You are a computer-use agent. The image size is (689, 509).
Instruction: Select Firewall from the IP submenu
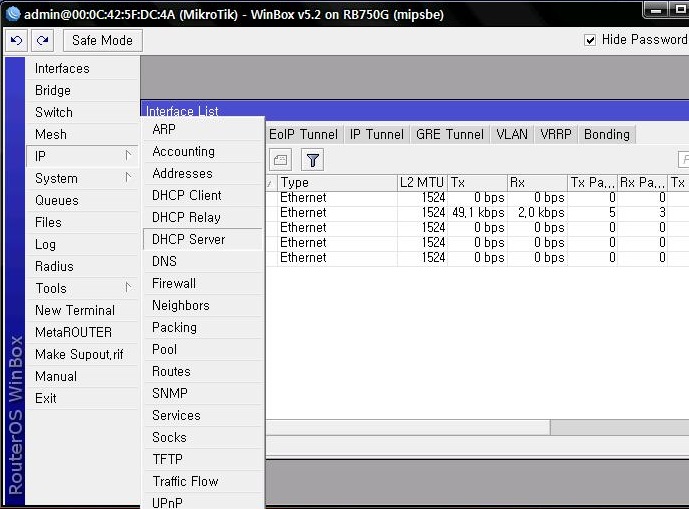pos(203,283)
